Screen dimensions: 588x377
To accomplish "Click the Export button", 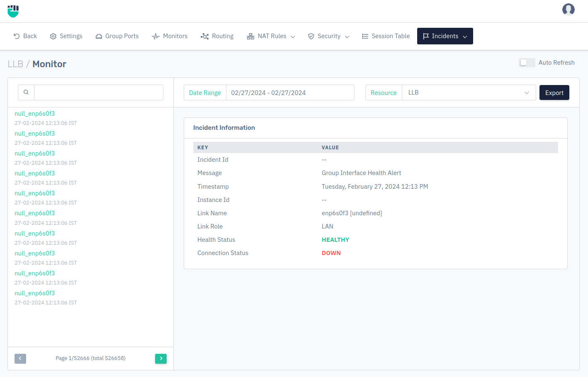I will click(x=554, y=92).
